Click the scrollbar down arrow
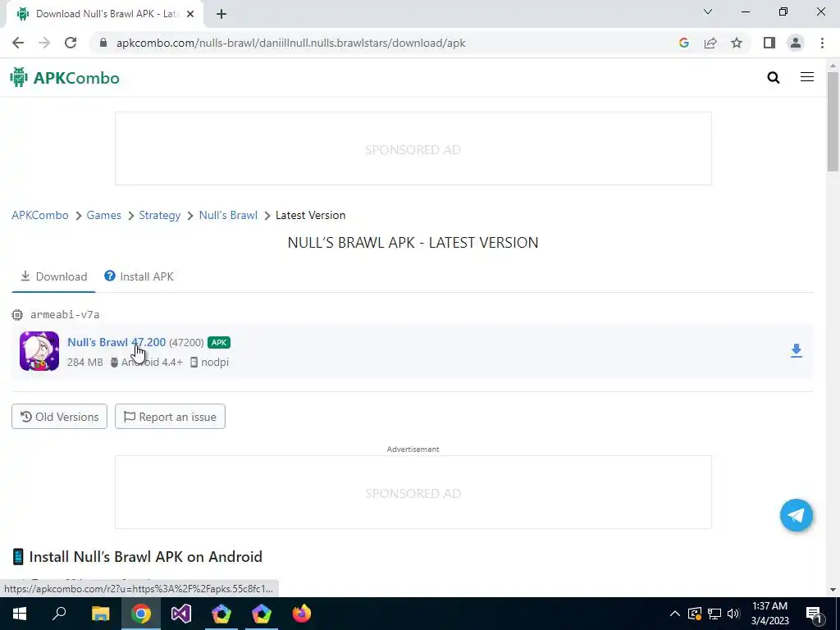 point(833,590)
